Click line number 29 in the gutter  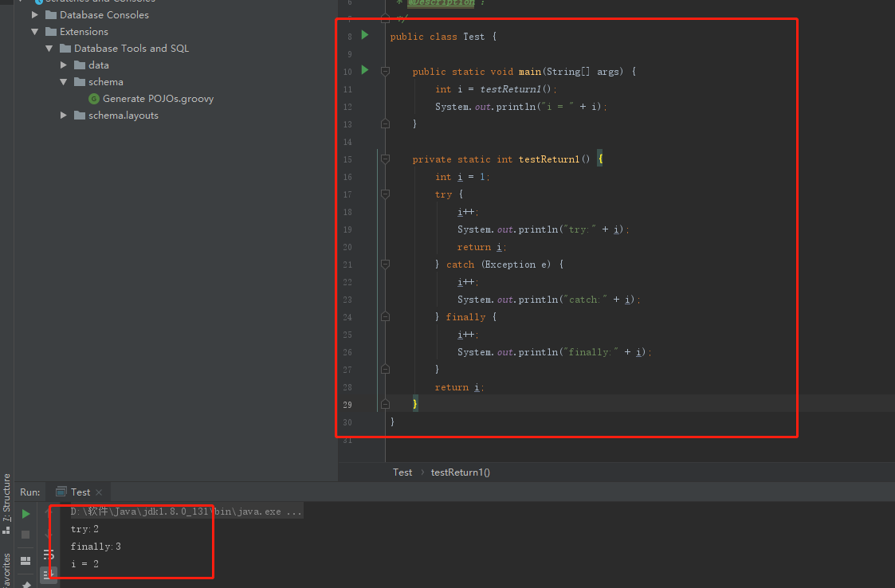347,405
